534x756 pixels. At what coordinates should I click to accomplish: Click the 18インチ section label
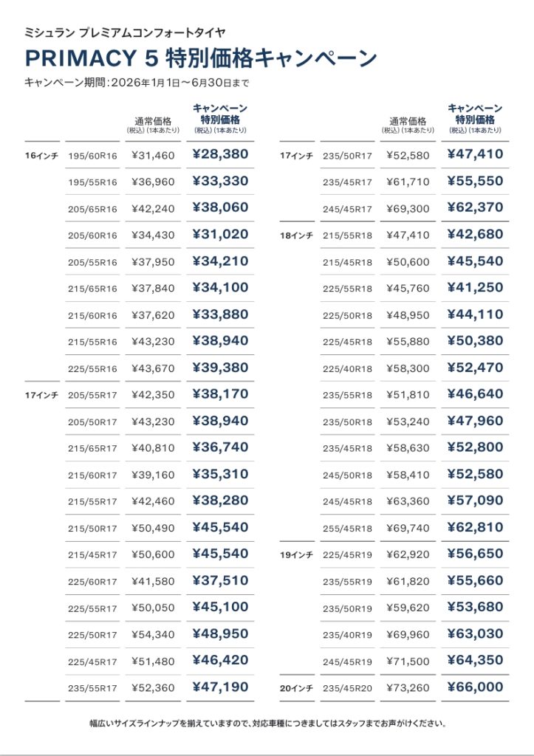296,236
